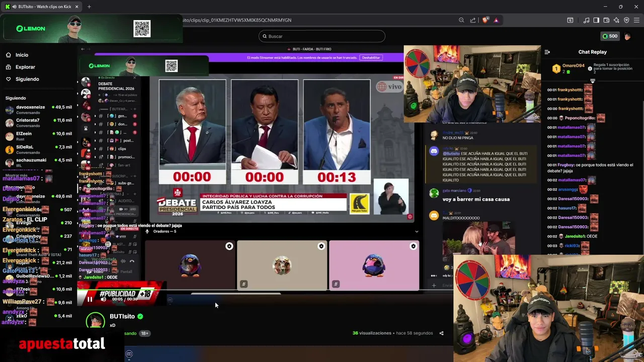This screenshot has height=362, width=644.
Task: Click hasuro17 username in Chat Replay
Action: point(567,208)
